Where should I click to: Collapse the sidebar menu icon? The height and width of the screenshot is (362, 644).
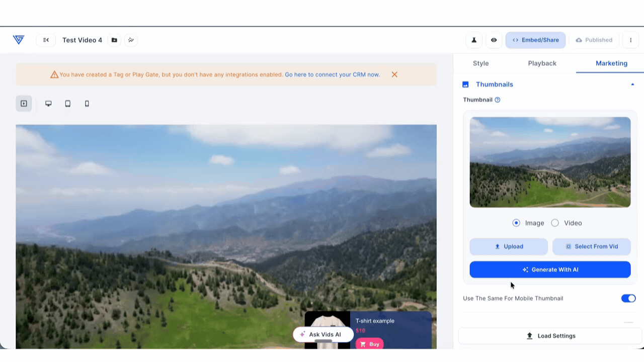click(x=46, y=40)
